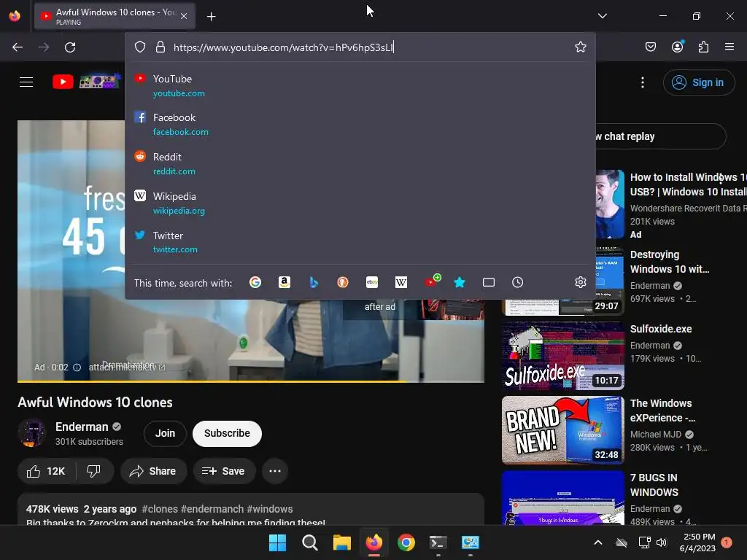The height and width of the screenshot is (560, 747).
Task: Click the Sign in button
Action: (698, 82)
